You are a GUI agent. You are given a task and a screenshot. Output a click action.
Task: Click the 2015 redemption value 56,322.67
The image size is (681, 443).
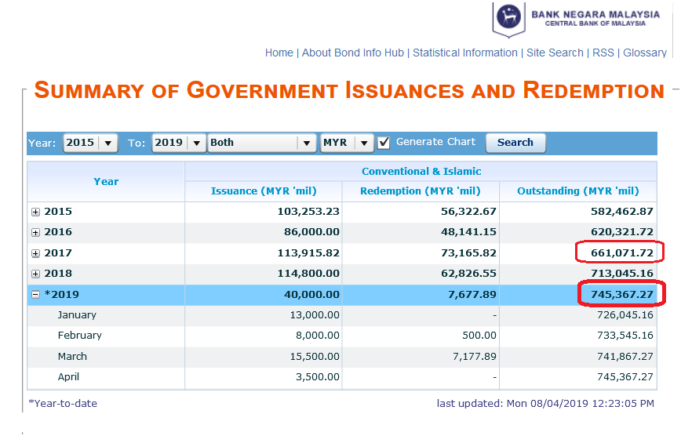click(x=469, y=212)
